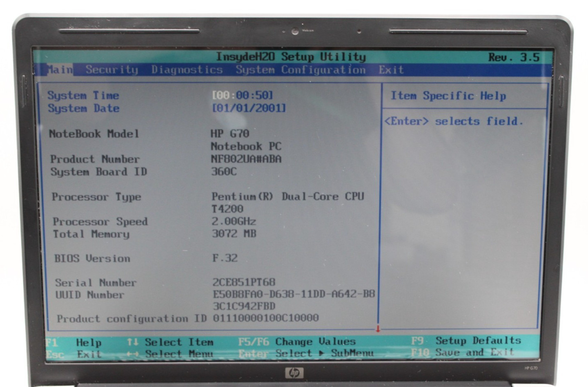Screen dimensions: 588x387
Task: Select the System Date value field
Action: point(249,108)
